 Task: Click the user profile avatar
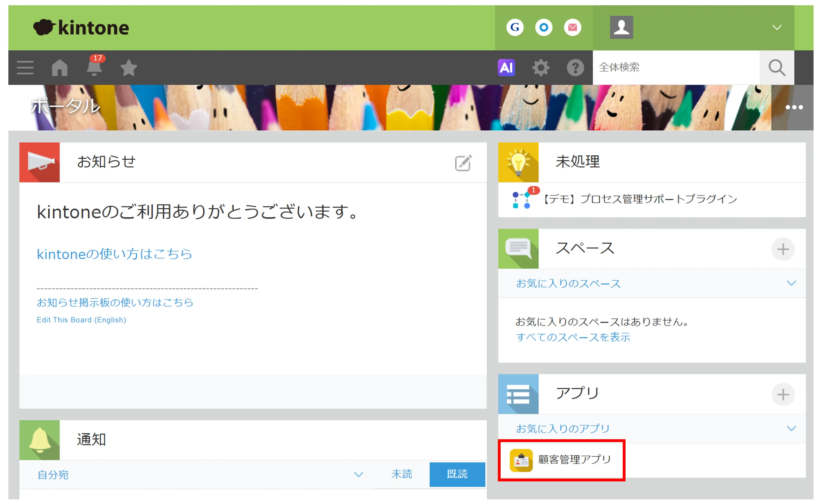[x=621, y=27]
